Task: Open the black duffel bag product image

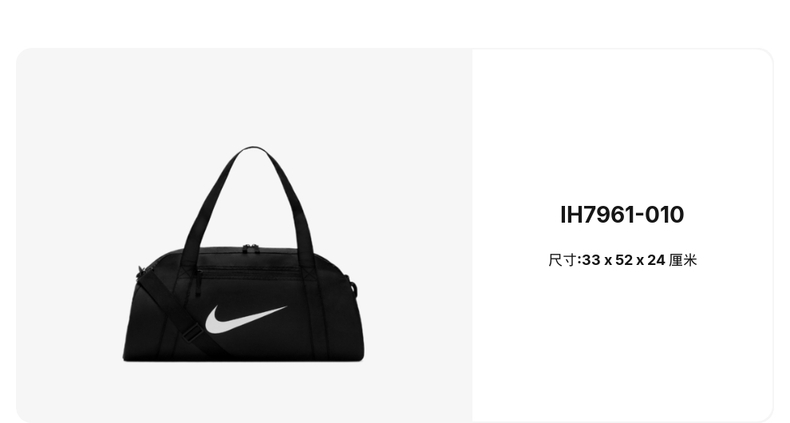Action: [244, 254]
